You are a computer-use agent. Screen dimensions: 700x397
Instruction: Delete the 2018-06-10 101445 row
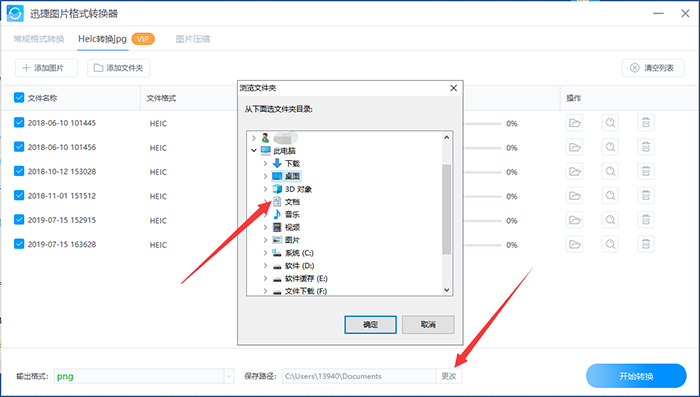click(646, 123)
